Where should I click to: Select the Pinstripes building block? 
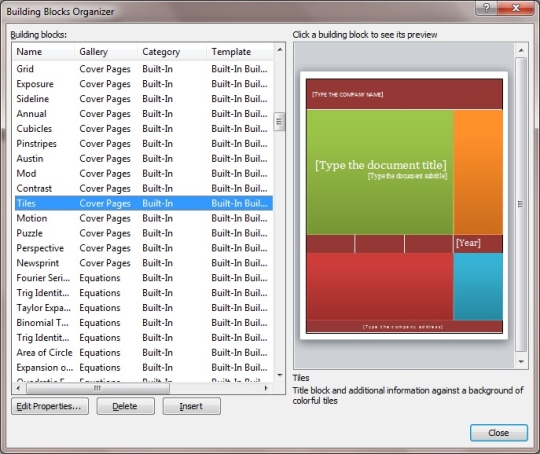144,144
